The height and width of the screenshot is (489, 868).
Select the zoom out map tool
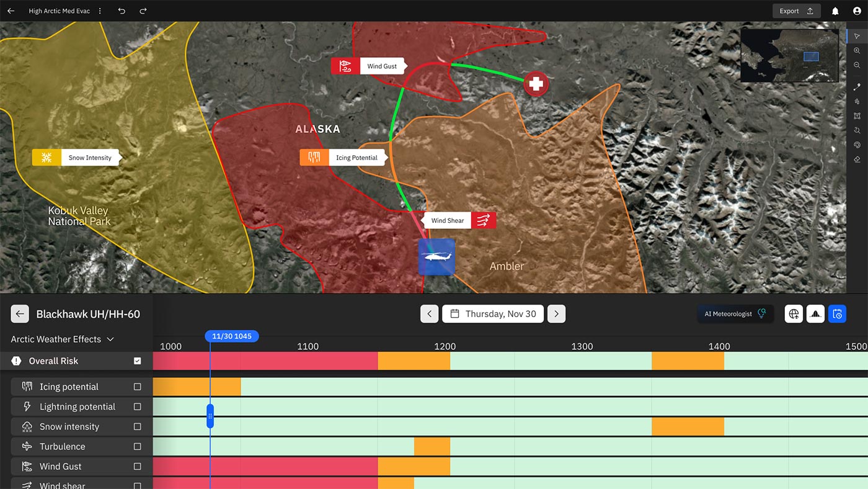[857, 65]
